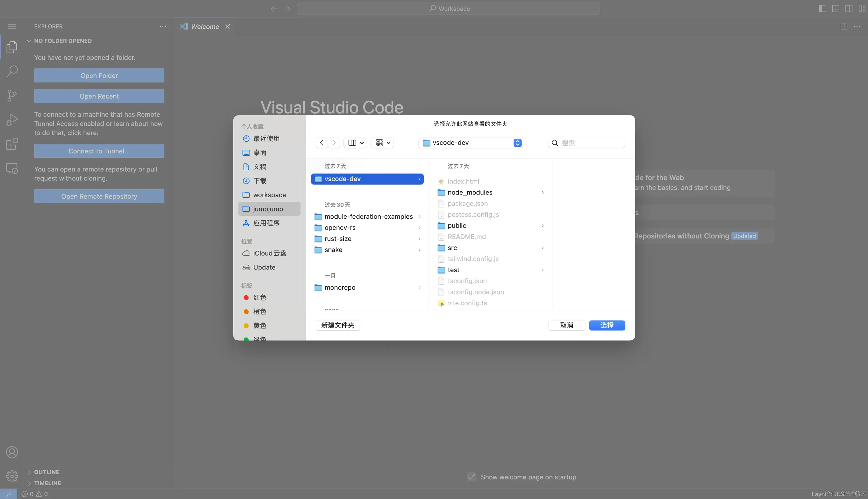Screen dimensions: 868x499
Task: Toggle Show welcome page on startup checkbox
Action: pos(472,477)
